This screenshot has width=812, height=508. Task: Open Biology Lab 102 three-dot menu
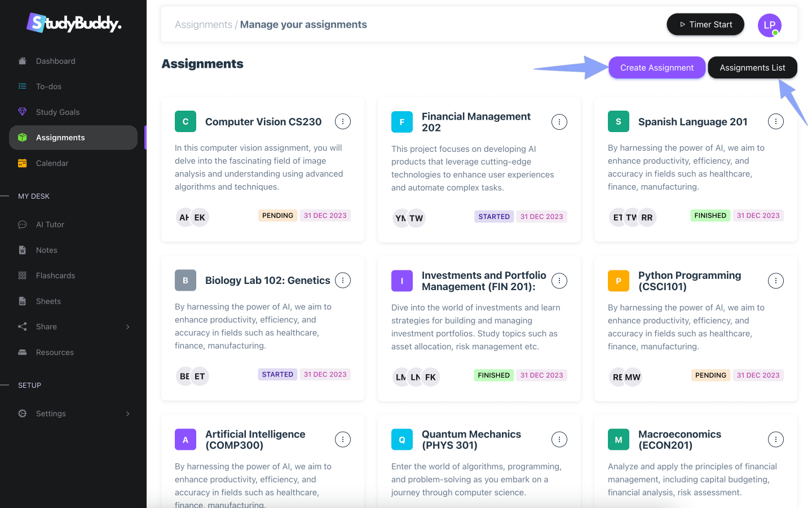click(343, 281)
